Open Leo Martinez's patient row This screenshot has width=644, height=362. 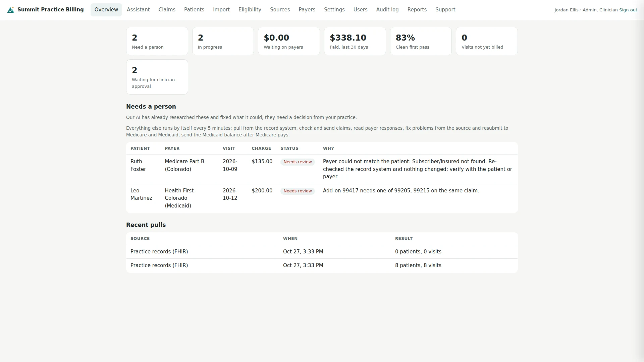(322, 198)
